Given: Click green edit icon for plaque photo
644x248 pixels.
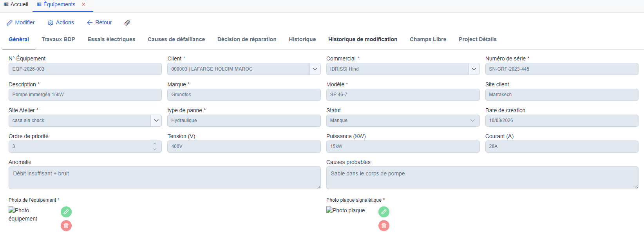Looking at the screenshot, I should pos(384,212).
